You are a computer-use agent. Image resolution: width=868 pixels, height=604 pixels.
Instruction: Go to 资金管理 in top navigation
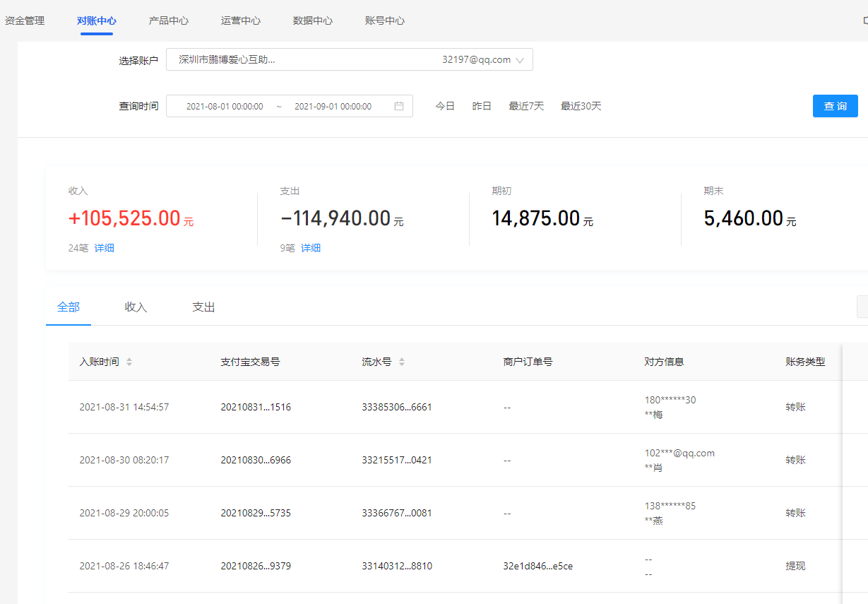point(25,20)
